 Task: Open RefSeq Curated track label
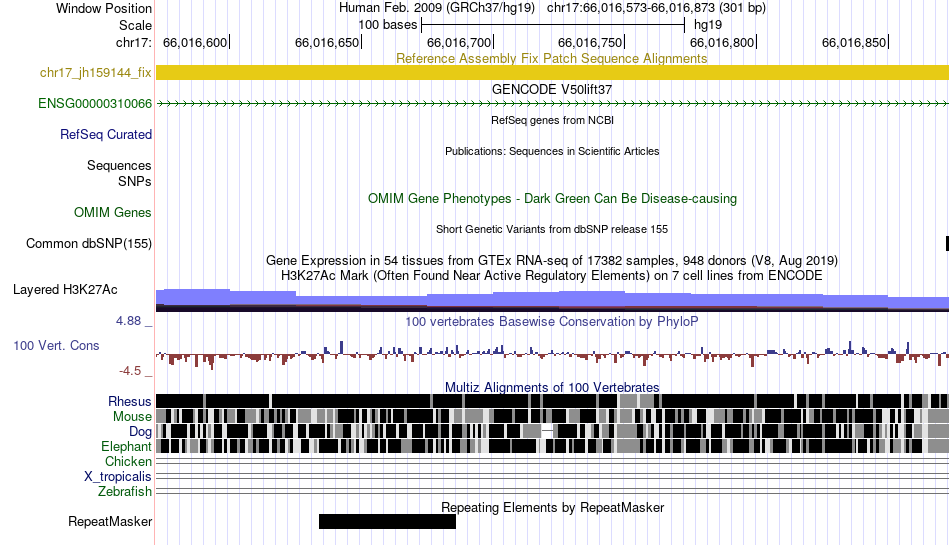coord(105,134)
